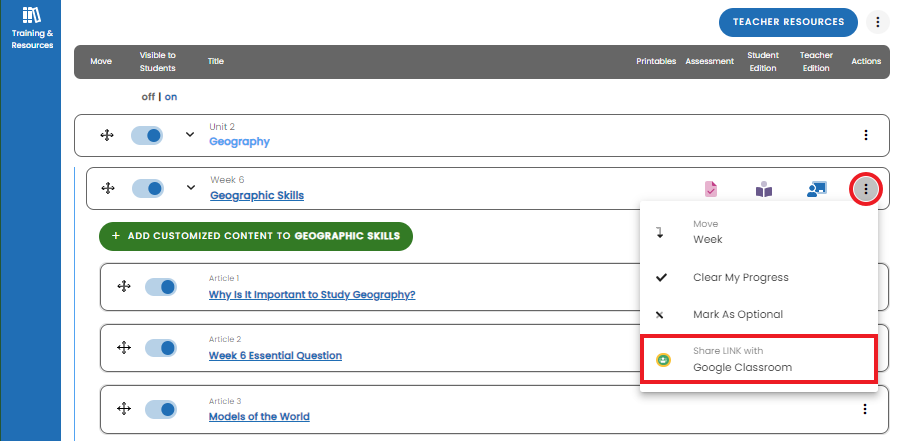Close the highlighted Week 6 actions dropdown button
Viewport: 900px width, 441px height.
pos(866,188)
